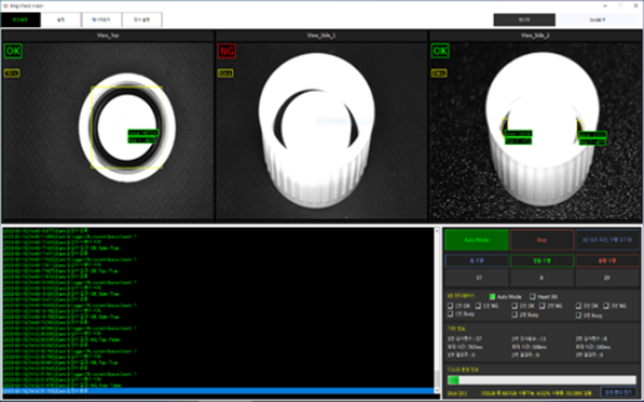Click the yellow tag under View_Top's OK badge

(12, 74)
